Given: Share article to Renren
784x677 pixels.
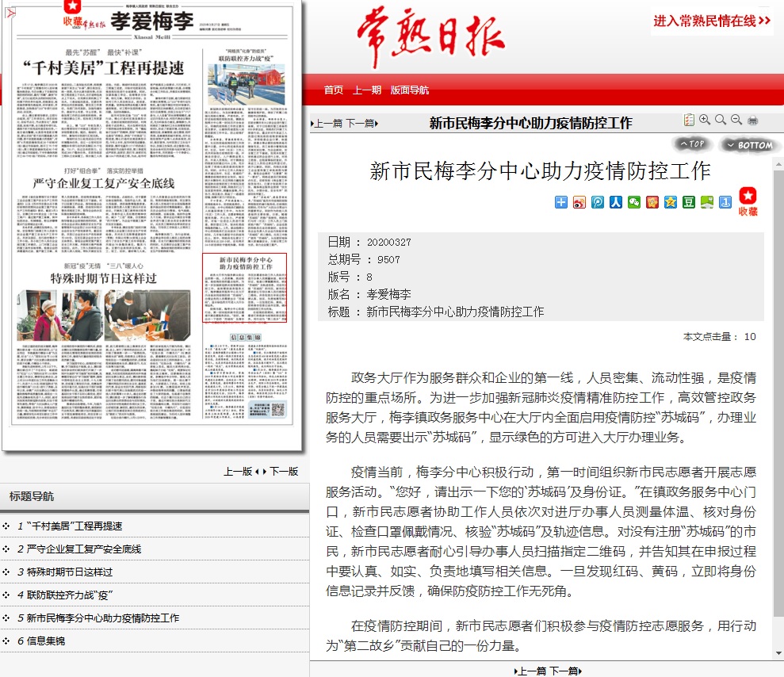Looking at the screenshot, I should tap(615, 202).
